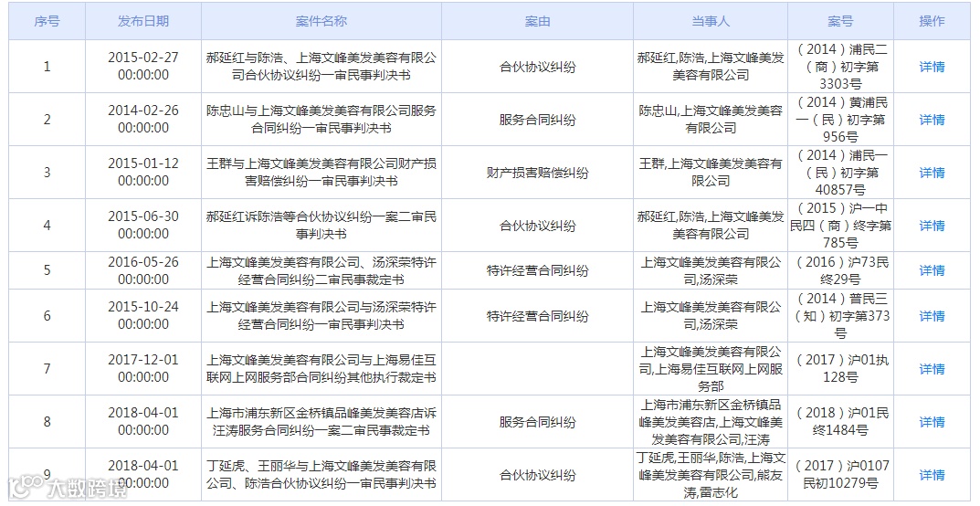Click the 序号 column header
This screenshot has width=980, height=506.
tap(47, 21)
